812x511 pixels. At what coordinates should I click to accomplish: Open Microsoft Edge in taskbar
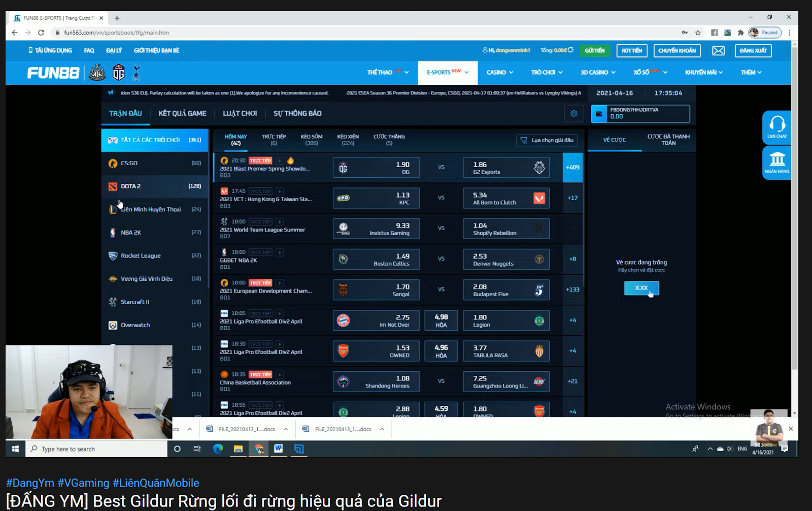point(218,449)
